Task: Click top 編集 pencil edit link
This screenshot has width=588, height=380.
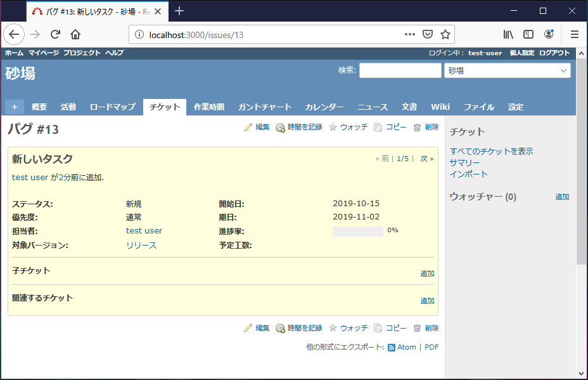Action: (x=257, y=128)
